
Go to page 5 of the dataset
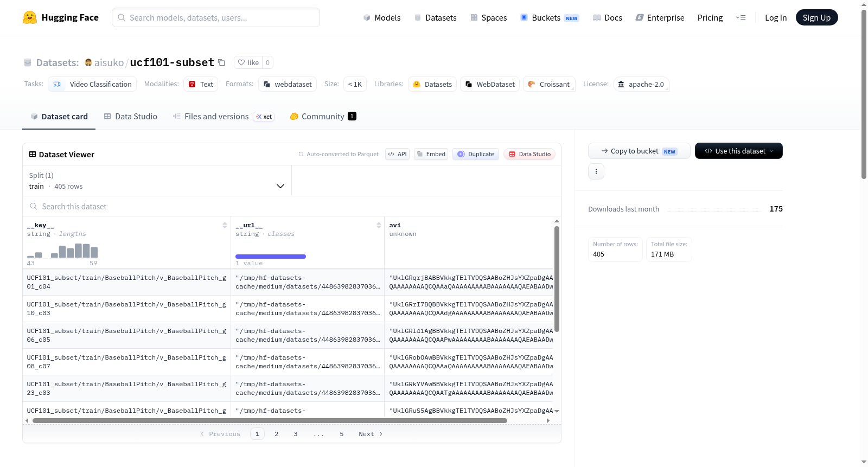coord(342,434)
